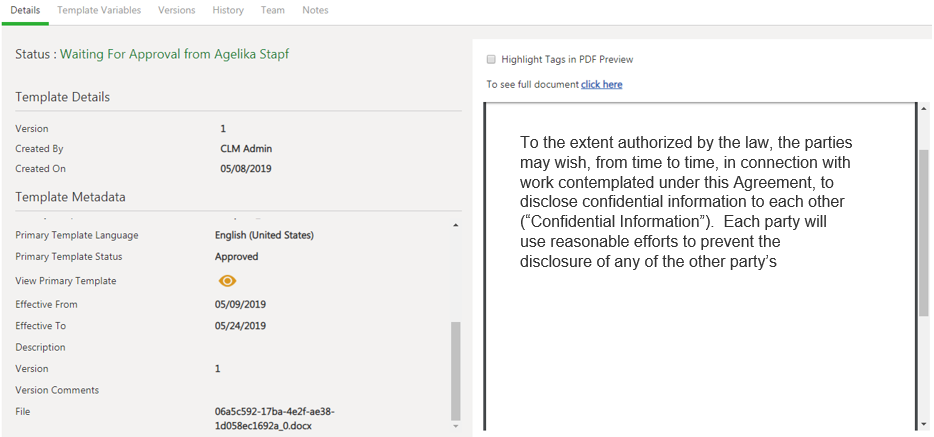This screenshot has width=934, height=437.
Task: Click PDF preview scroll down arrow
Action: coord(923,423)
